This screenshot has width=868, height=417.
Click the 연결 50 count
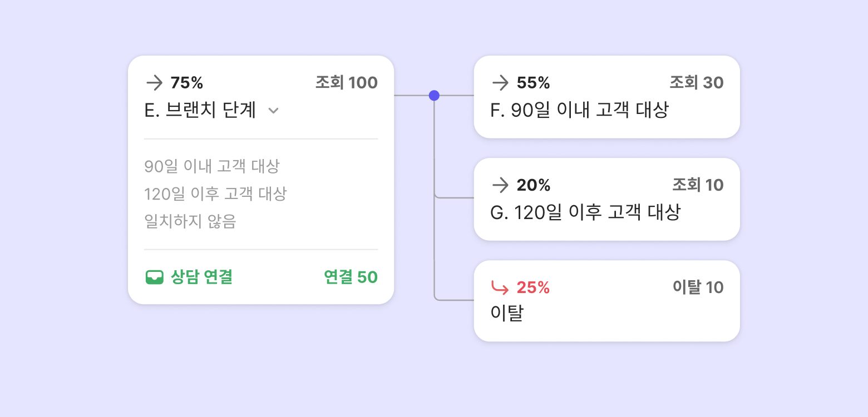point(351,277)
